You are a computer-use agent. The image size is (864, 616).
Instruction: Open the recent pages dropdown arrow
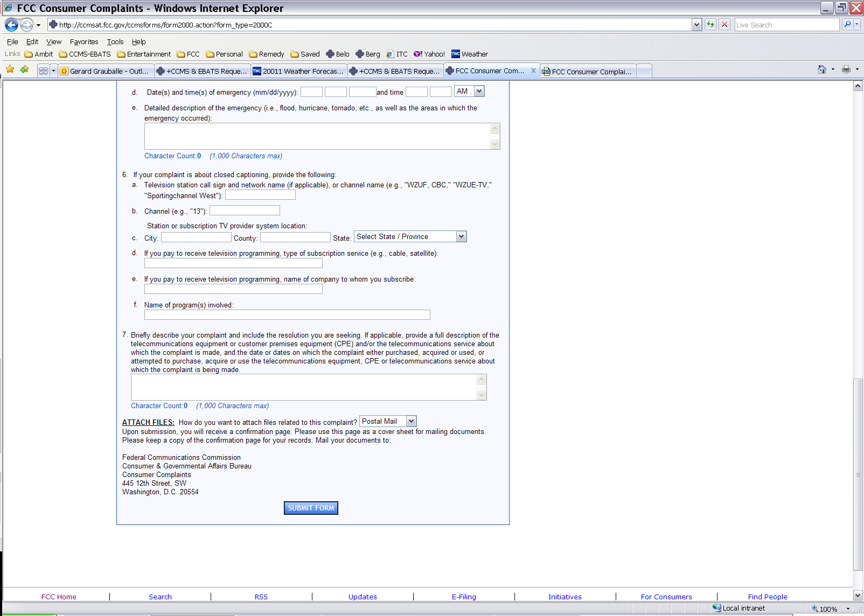(x=38, y=25)
